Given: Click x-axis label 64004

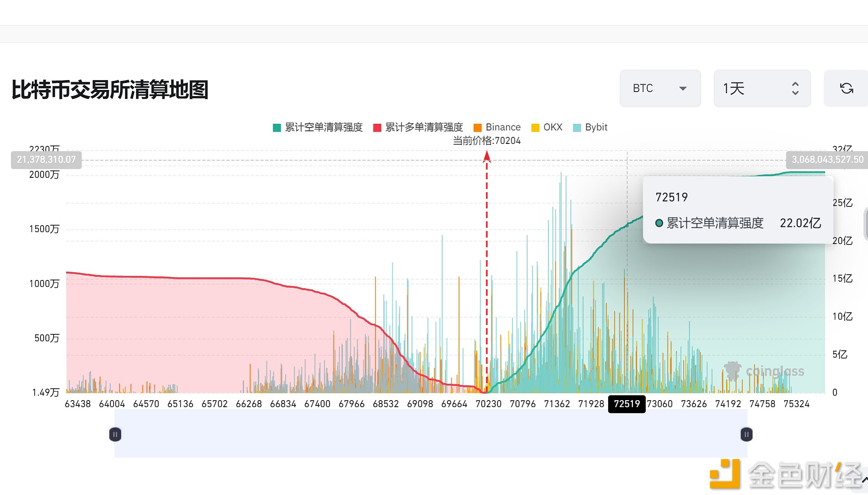Looking at the screenshot, I should [112, 404].
